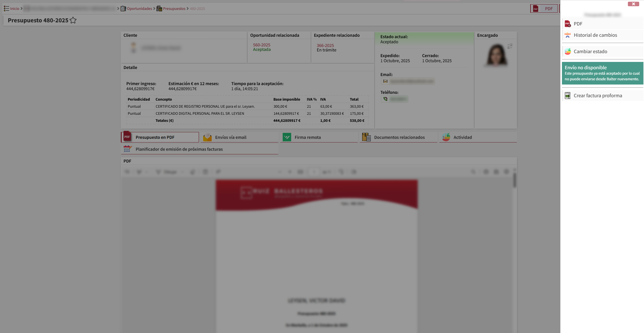Show the Actividad tab
644x333 pixels.
(x=462, y=137)
